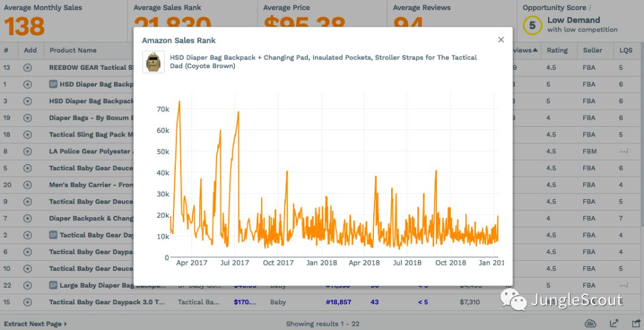Click the Amazon Sales Rank title

179,40
